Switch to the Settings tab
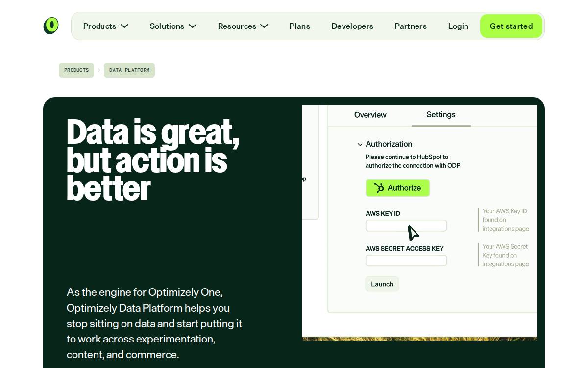Viewport: 588px width, 368px height. click(441, 115)
